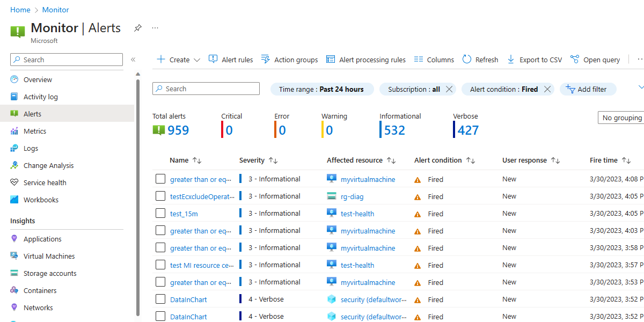Expand the filter bar chevron
This screenshot has width=644, height=322.
coord(641,87)
